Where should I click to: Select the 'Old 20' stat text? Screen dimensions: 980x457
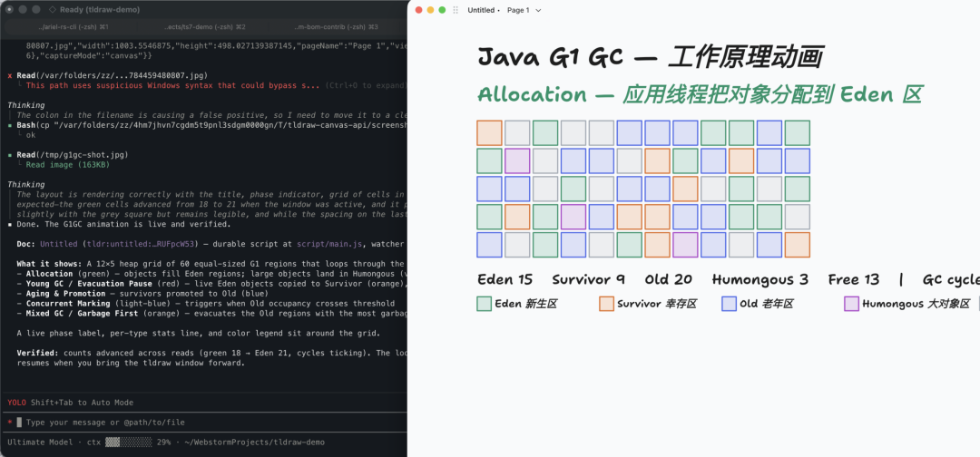click(x=668, y=279)
